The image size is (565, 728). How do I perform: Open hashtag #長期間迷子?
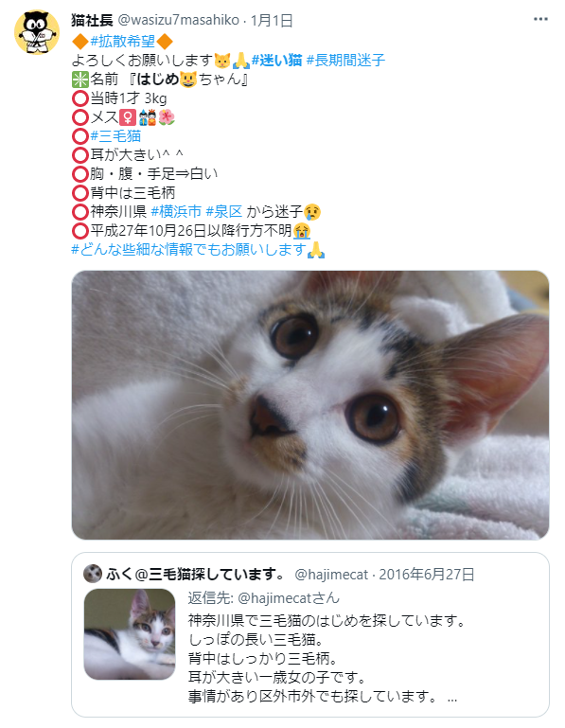[x=345, y=60]
